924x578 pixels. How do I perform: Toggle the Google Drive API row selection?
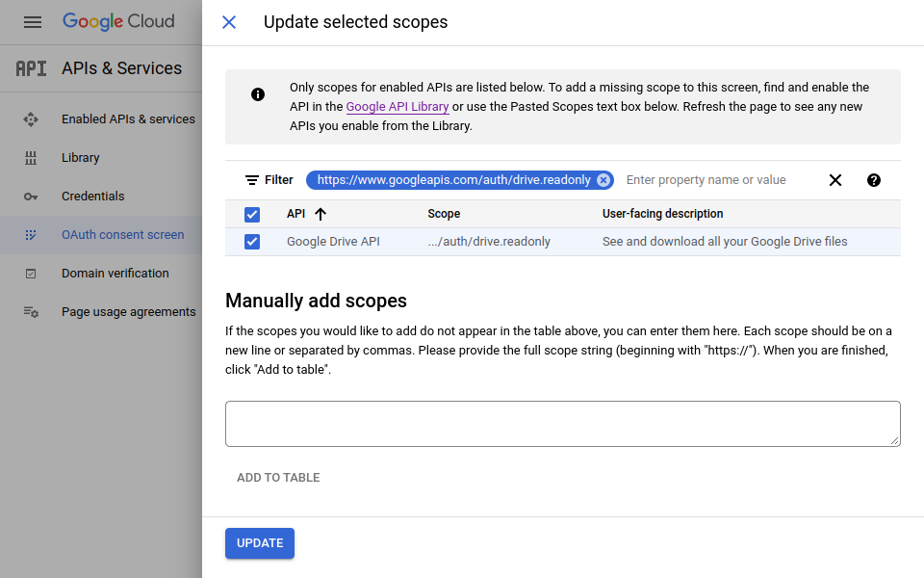252,242
